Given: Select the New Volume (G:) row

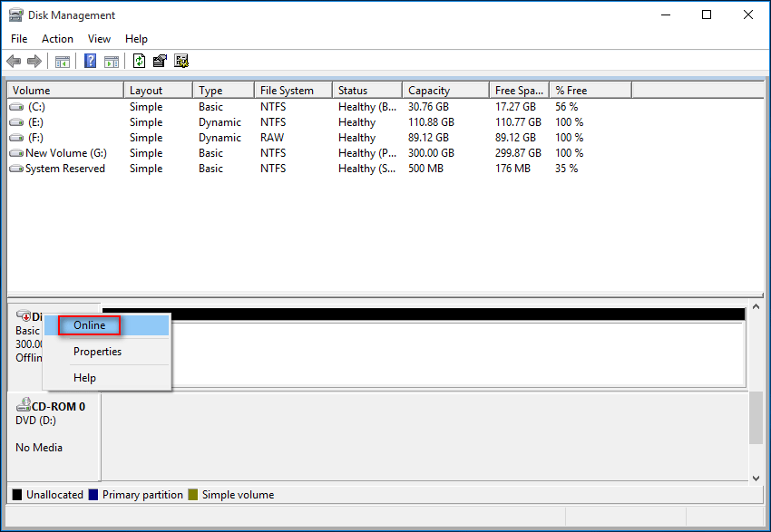Looking at the screenshot, I should pyautogui.click(x=65, y=153).
